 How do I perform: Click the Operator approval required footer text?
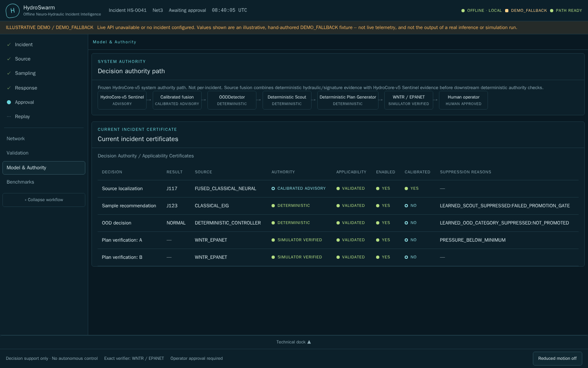point(196,359)
